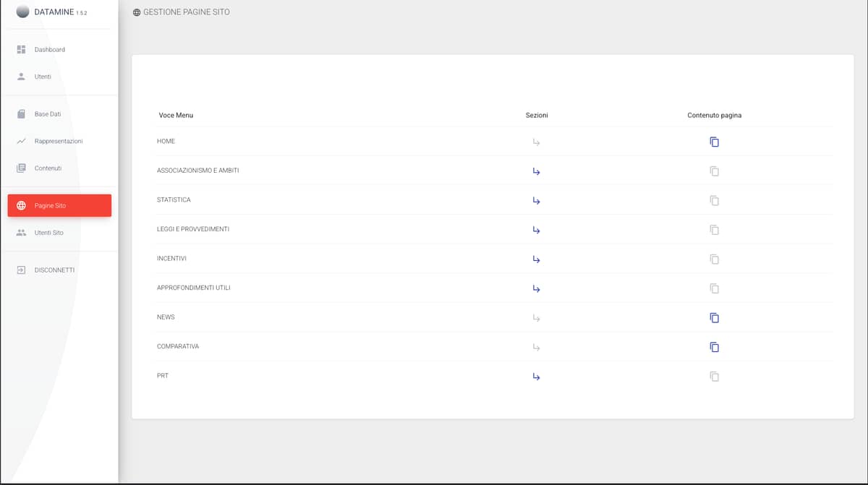The image size is (868, 485).
Task: Open page content icon for NEWS
Action: point(714,318)
